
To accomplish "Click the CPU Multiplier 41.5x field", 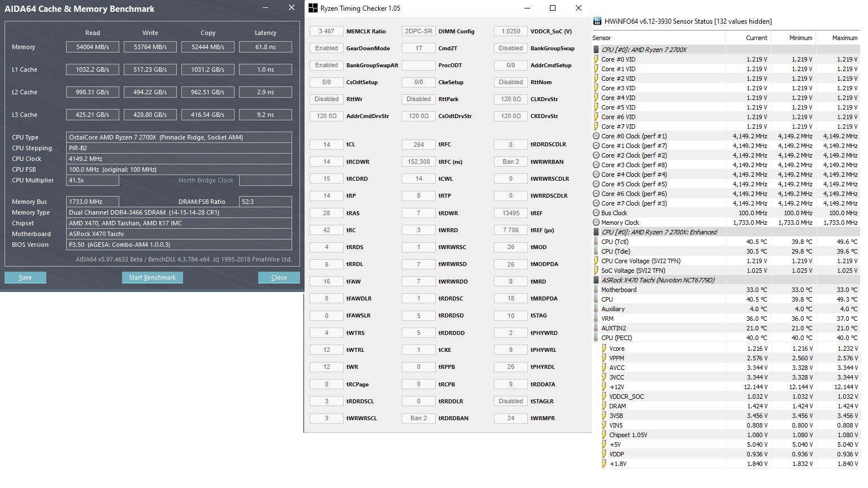I will tap(93, 180).
